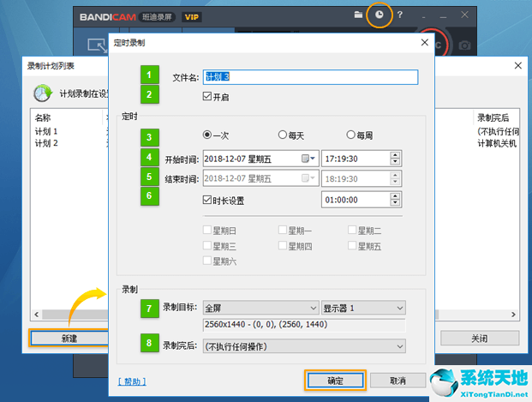Click the resolution text 2560x1440 field

pyautogui.click(x=304, y=325)
